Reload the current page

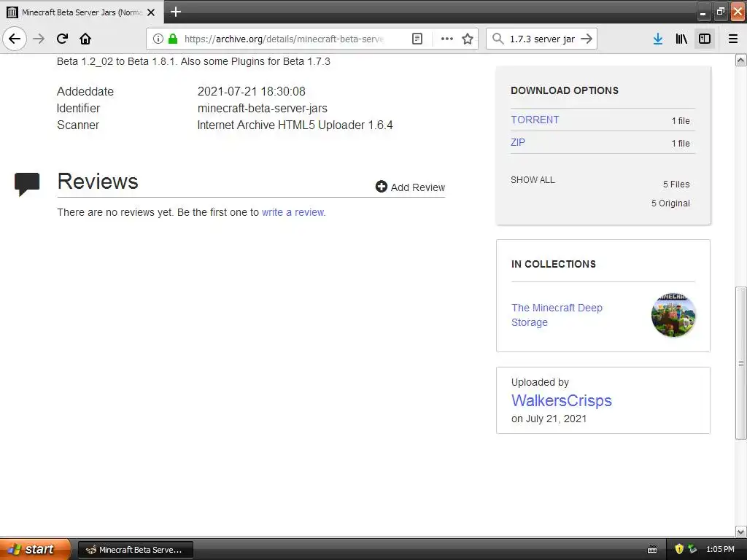pos(63,39)
